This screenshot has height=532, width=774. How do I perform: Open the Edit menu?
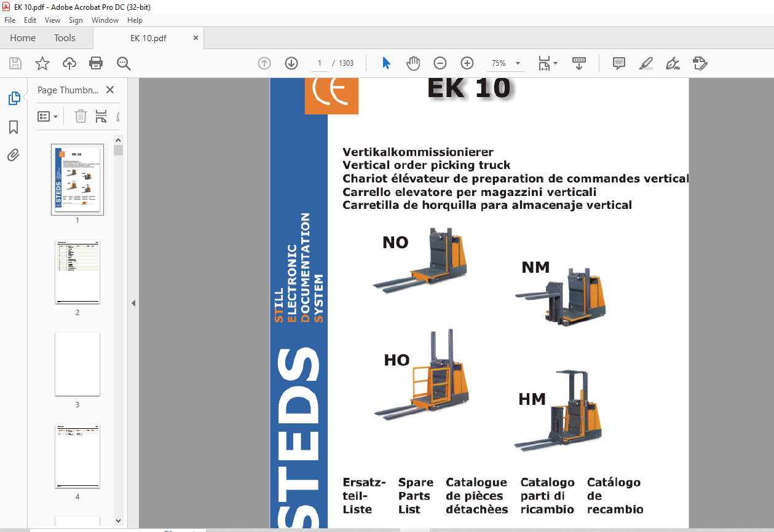pyautogui.click(x=30, y=20)
